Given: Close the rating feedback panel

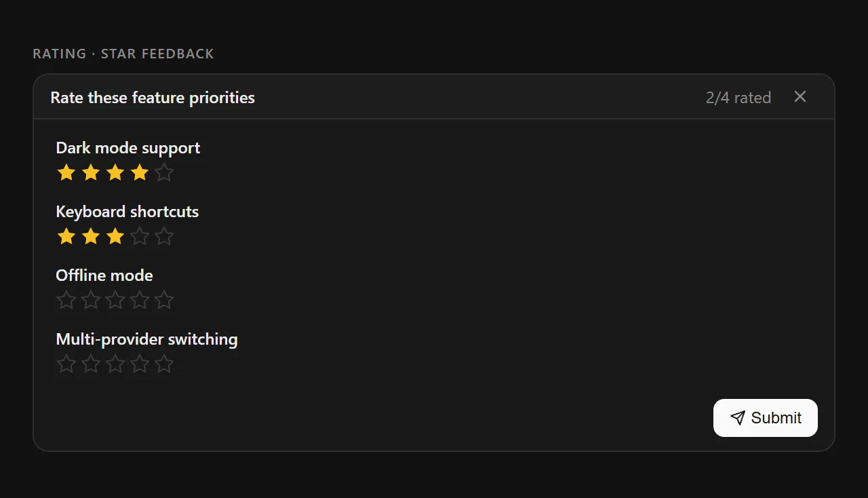Looking at the screenshot, I should point(800,97).
